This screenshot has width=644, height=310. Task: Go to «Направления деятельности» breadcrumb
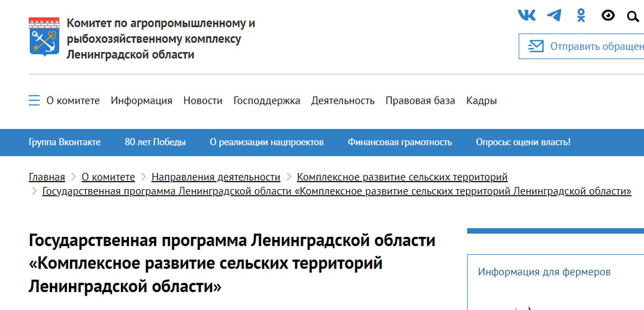[x=216, y=177]
